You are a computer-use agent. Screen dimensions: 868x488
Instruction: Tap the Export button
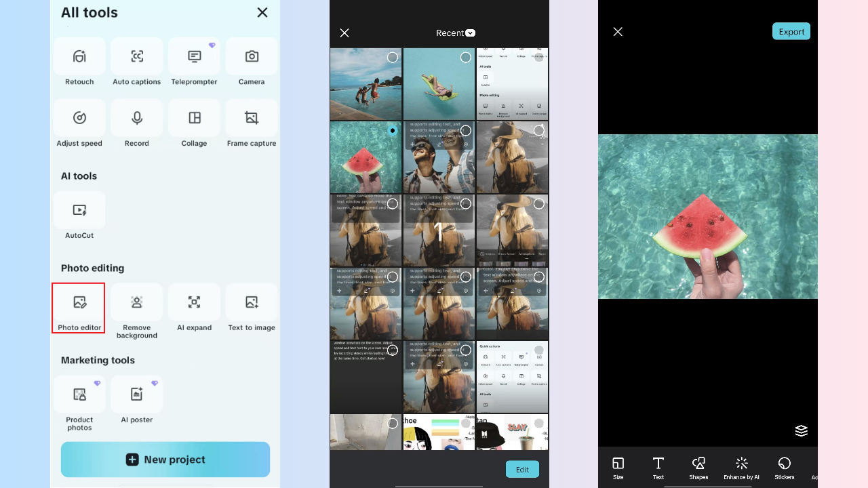coord(791,30)
